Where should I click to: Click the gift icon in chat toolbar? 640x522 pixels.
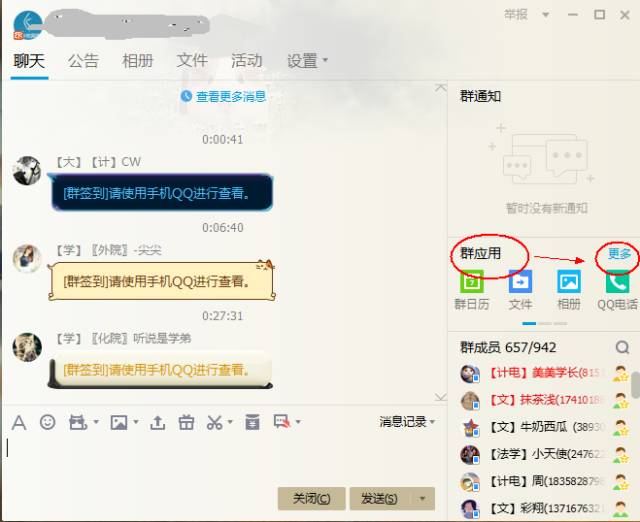pyautogui.click(x=186, y=422)
